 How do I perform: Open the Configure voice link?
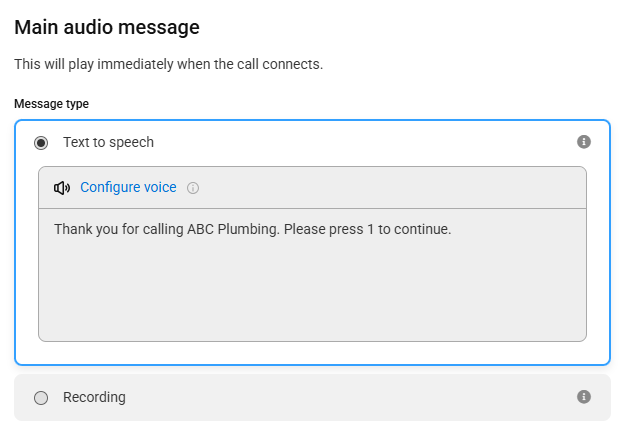128,187
